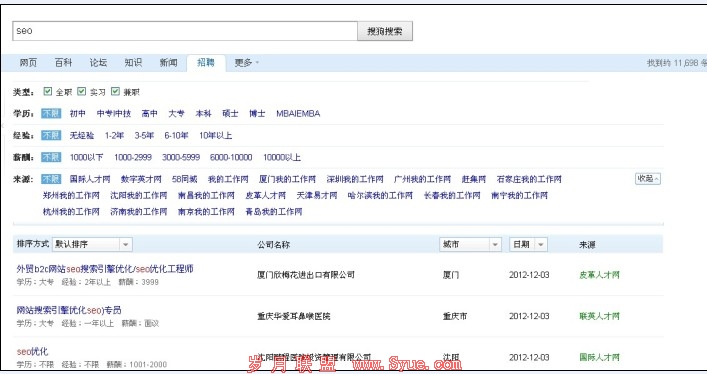The height and width of the screenshot is (374, 707).
Task: Open 皮革人才网 source in first result
Action: tap(599, 275)
